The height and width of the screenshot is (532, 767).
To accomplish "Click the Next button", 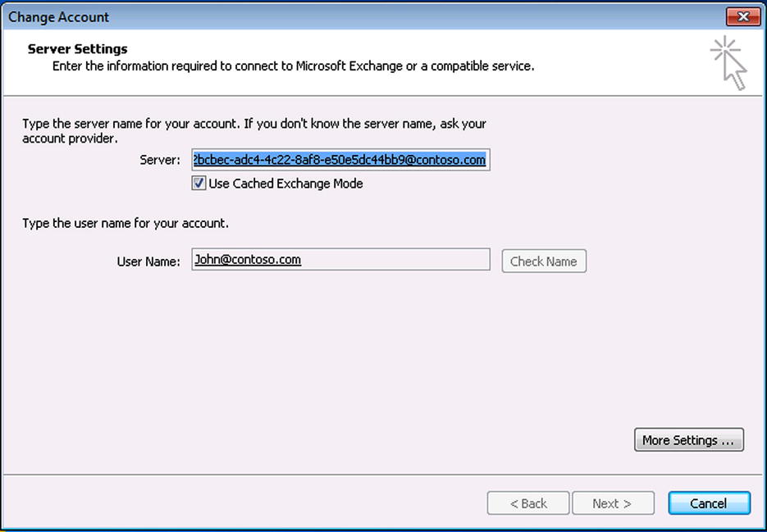I will (x=613, y=503).
